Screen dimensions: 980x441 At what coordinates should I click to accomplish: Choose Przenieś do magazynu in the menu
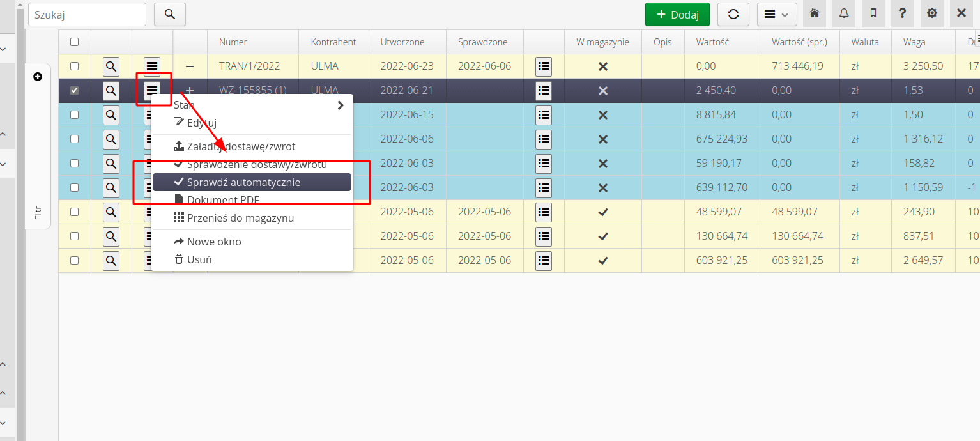(240, 218)
